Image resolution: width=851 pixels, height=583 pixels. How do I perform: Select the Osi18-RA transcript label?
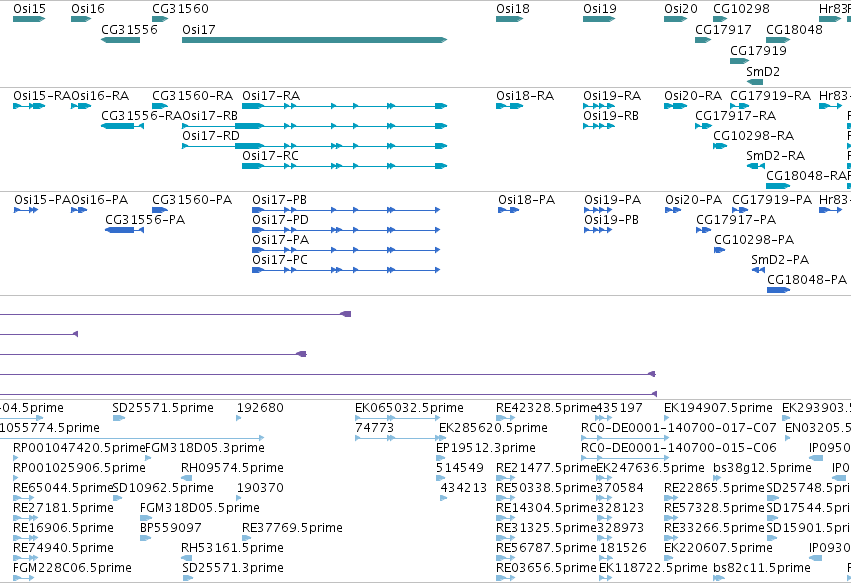525,96
